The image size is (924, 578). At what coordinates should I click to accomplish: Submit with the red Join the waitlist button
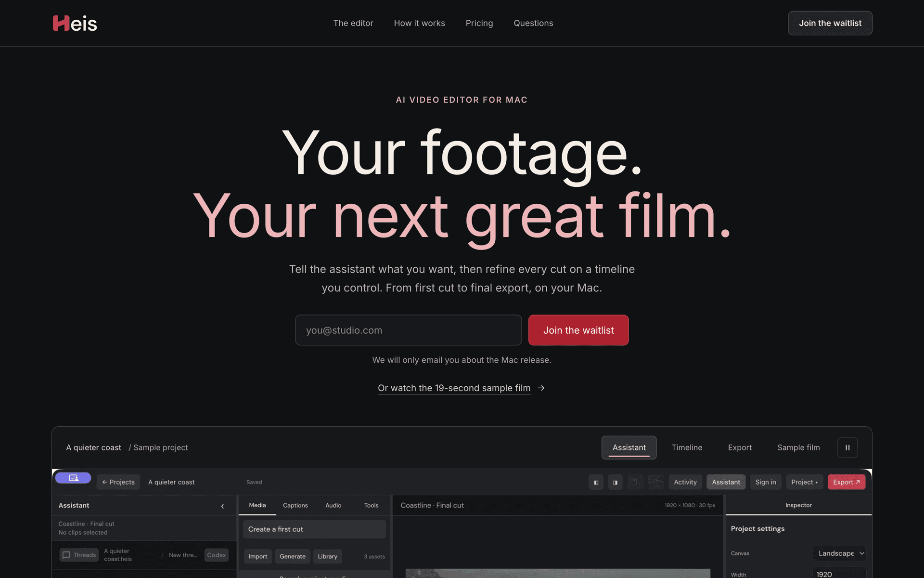point(578,330)
